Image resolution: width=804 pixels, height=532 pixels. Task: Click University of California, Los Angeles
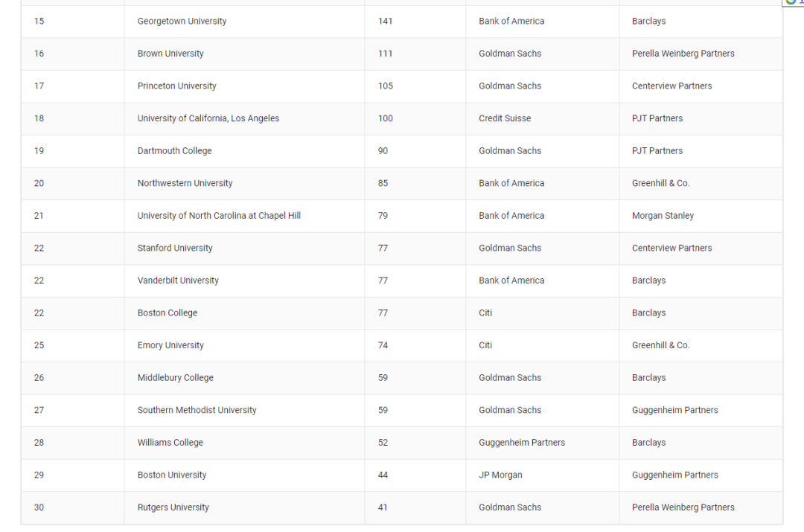tap(208, 118)
